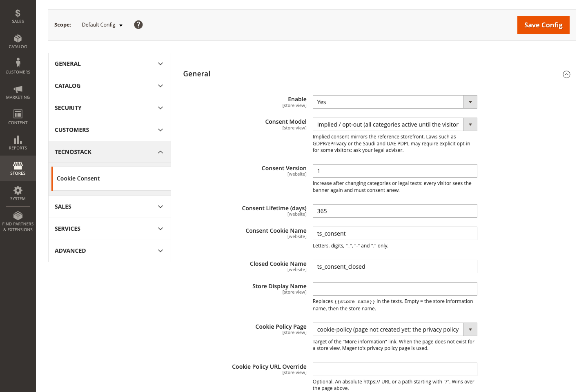Expand the CUSTOMERS config tab group
The height and width of the screenshot is (392, 588).
click(x=109, y=130)
